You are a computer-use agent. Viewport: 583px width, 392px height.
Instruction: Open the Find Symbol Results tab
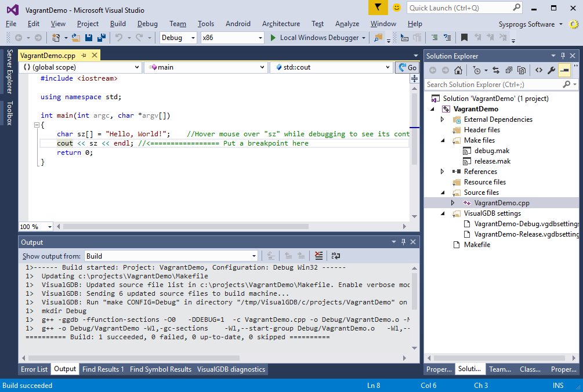pos(161,369)
